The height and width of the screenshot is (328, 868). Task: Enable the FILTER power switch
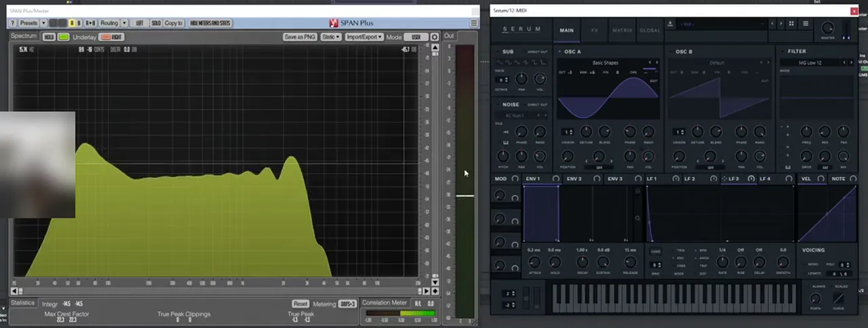(783, 52)
